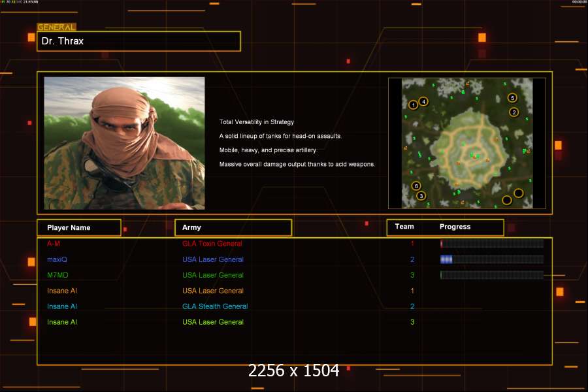The height and width of the screenshot is (392, 588).
Task: Click the loading progress bar for A-M
Action: (491, 244)
